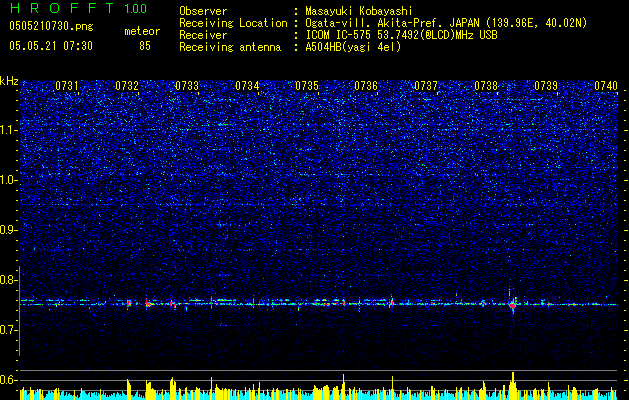Screen dimensions: 629x400
Task: Click the 0740 time marker
Action: point(606,85)
